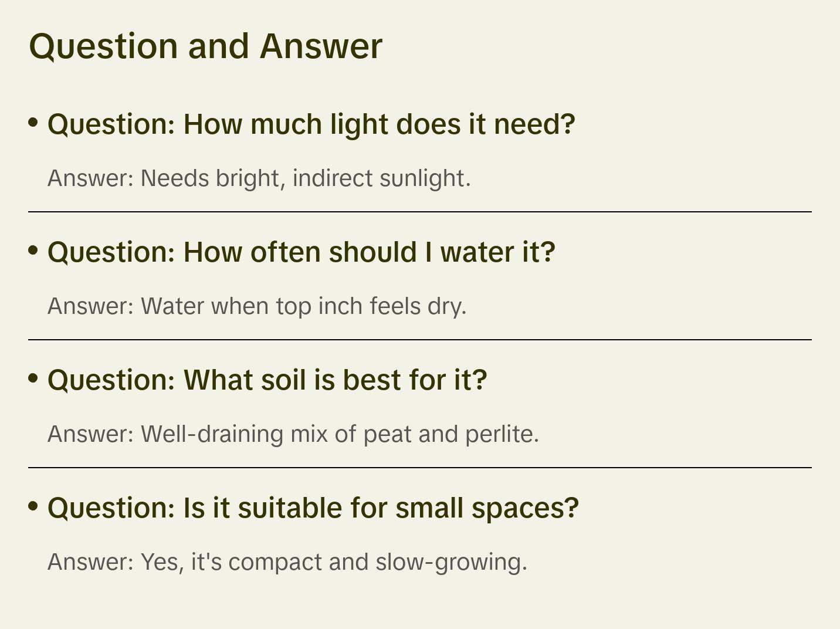840x629 pixels.
Task: Click the answer about peat and perlite mix
Action: point(293,434)
